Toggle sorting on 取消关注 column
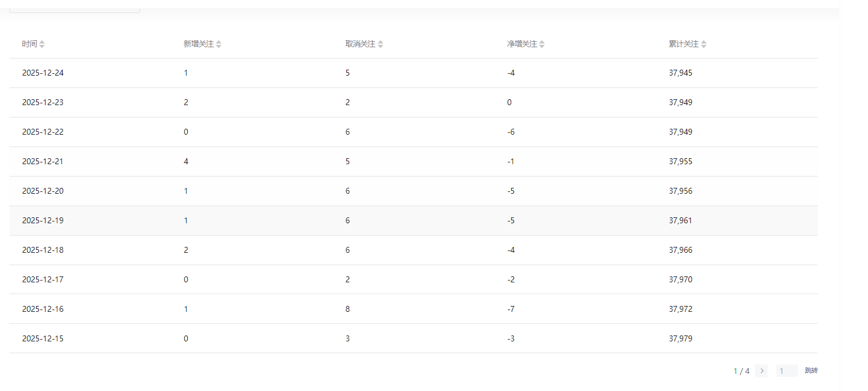Screen dimensions: 868x391 click(x=381, y=44)
